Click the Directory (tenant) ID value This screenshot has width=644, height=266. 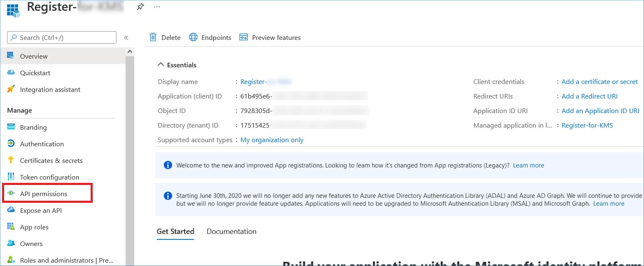coord(303,126)
